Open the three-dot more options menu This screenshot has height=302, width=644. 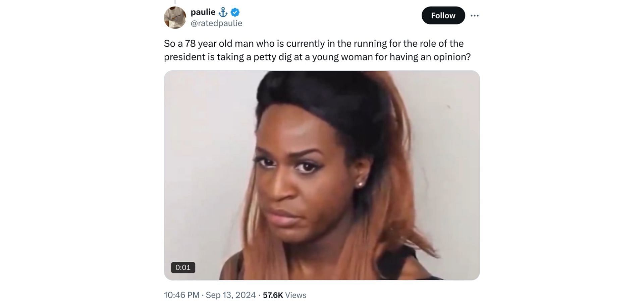pos(474,15)
